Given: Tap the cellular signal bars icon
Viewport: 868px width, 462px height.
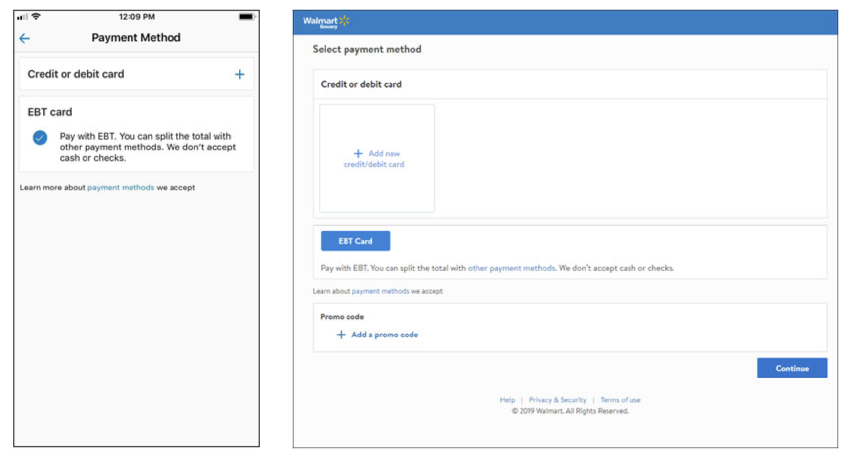Looking at the screenshot, I should click(22, 17).
